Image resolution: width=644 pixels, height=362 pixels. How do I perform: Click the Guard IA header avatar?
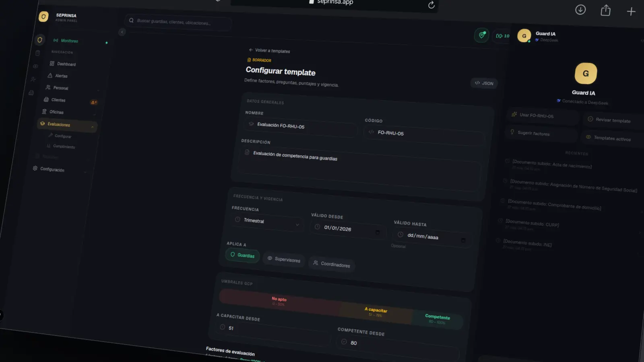point(524,36)
